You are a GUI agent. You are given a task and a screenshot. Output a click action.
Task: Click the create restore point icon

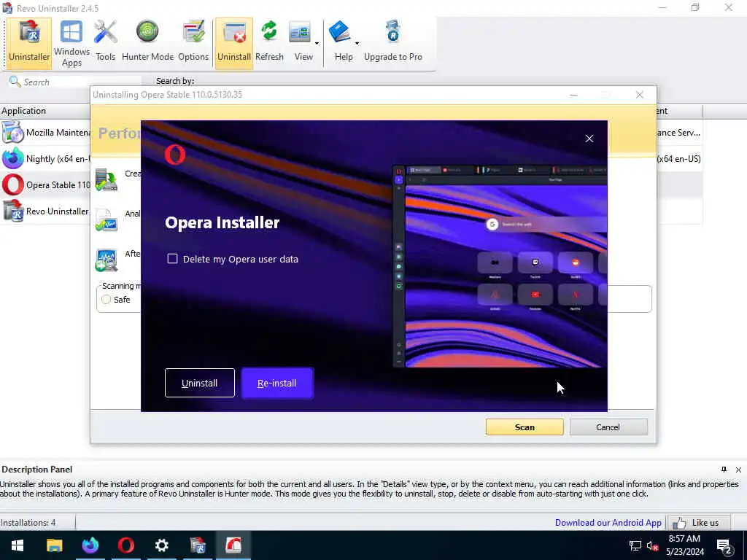coord(107,181)
